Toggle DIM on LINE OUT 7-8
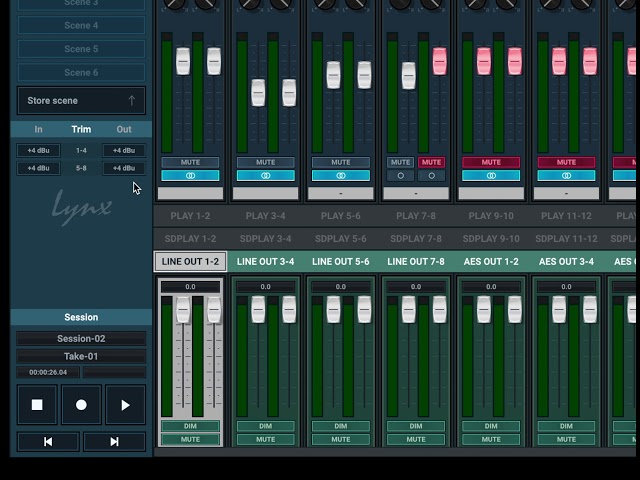Viewport: 640px width, 480px height. point(416,426)
